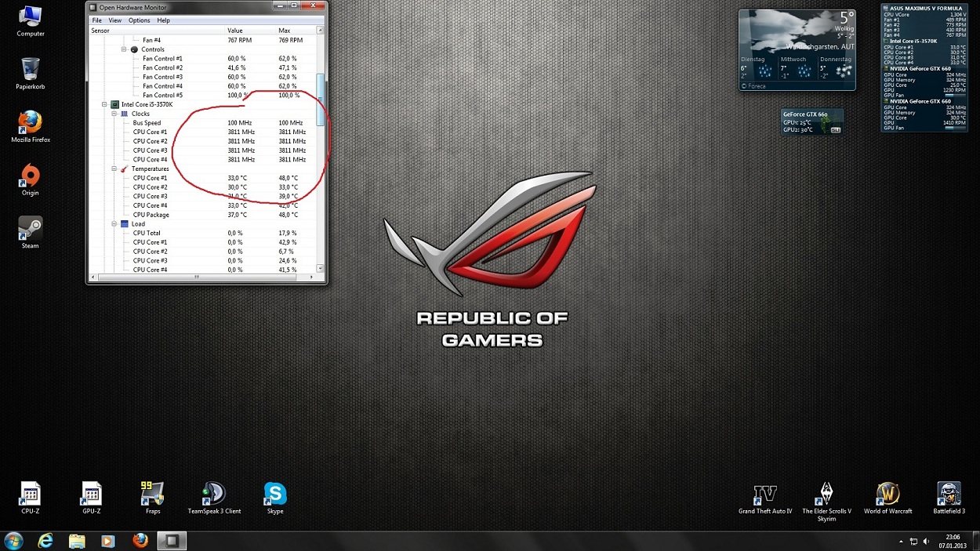Screen dimensions: 980x551
Task: Open the Help menu in Open Hardware Monitor
Action: (163, 20)
